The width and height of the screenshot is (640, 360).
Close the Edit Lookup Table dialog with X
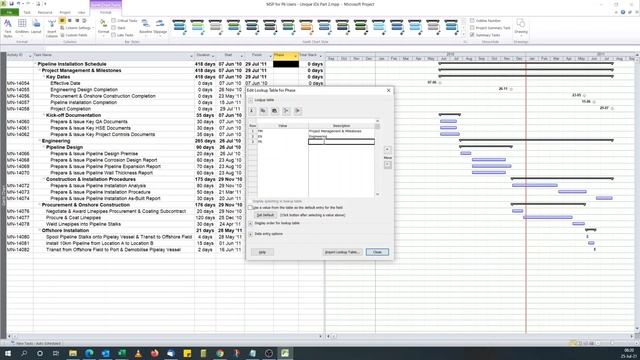389,90
